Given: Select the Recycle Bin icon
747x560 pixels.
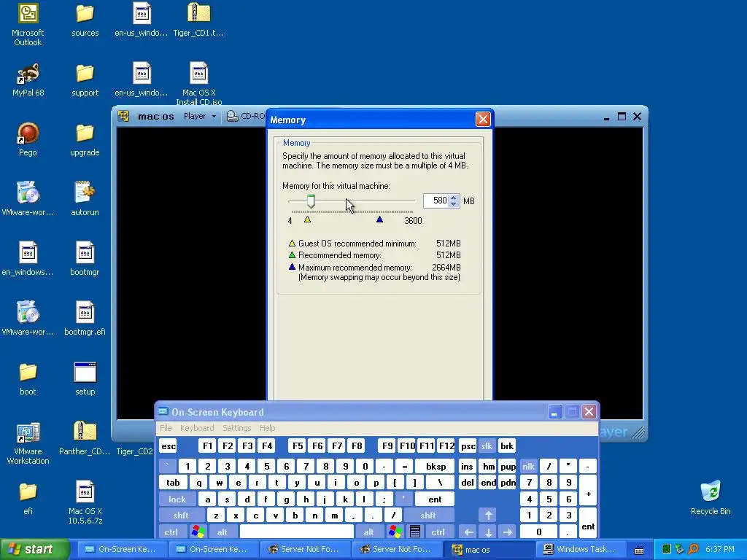Looking at the screenshot, I should tap(711, 498).
